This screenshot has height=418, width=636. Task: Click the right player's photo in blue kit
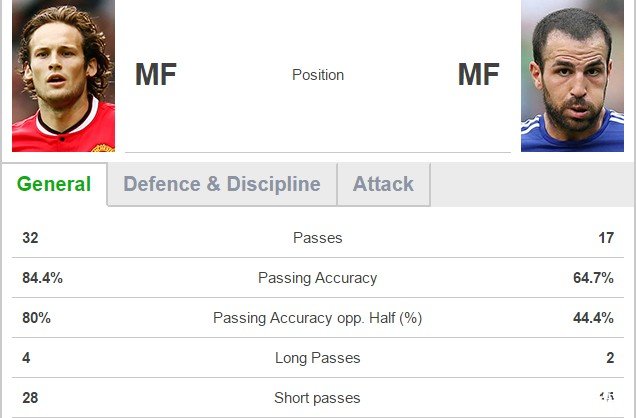572,78
